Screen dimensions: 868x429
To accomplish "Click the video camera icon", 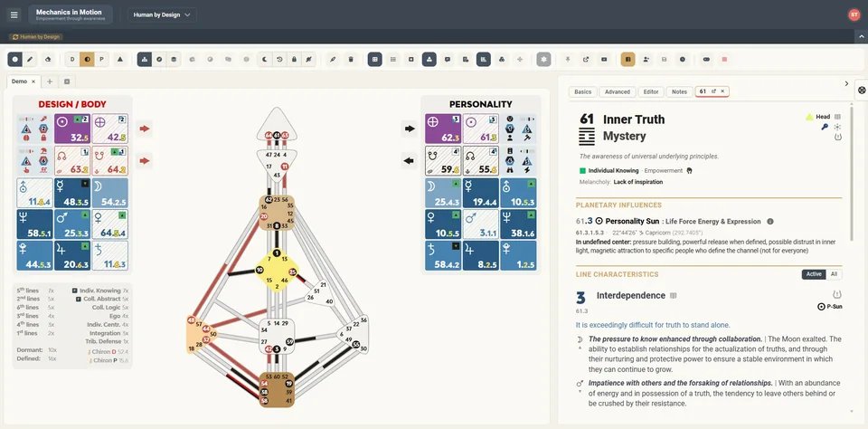I will pyautogui.click(x=604, y=60).
